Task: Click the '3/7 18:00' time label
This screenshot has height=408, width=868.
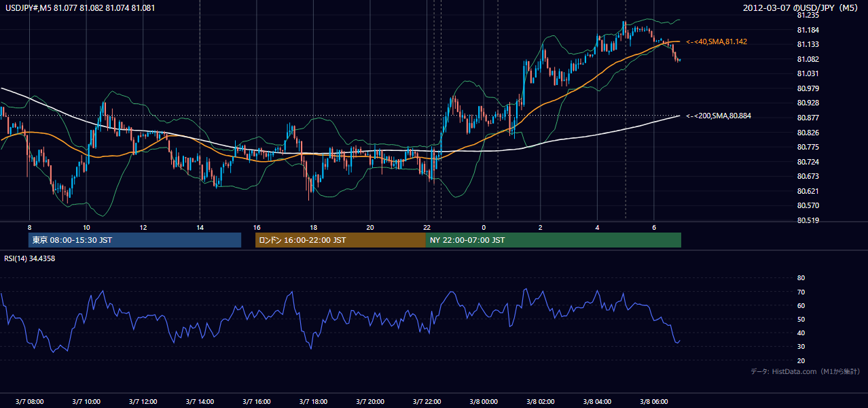Action: click(313, 401)
